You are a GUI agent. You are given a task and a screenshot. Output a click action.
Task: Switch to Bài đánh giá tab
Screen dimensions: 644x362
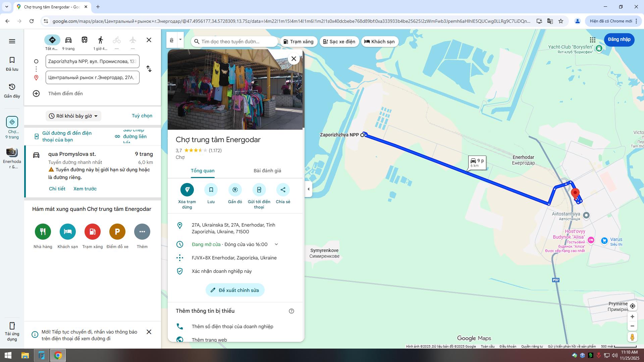point(267,171)
